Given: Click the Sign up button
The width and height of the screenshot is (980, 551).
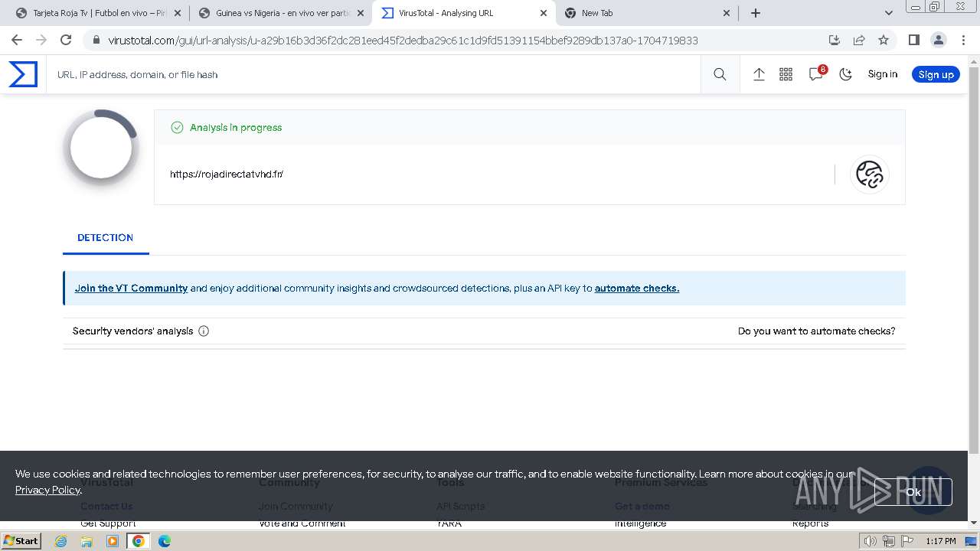Looking at the screenshot, I should pos(936,74).
